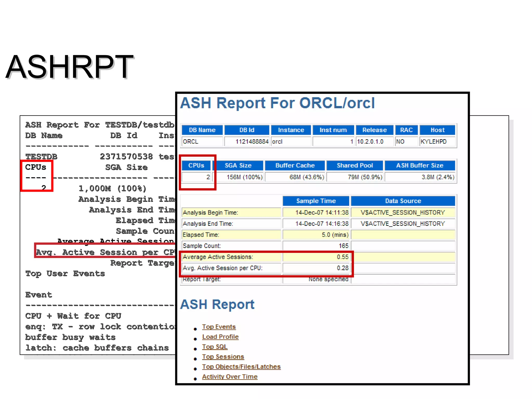Click the ASH Buffer Size column header

tap(420, 165)
